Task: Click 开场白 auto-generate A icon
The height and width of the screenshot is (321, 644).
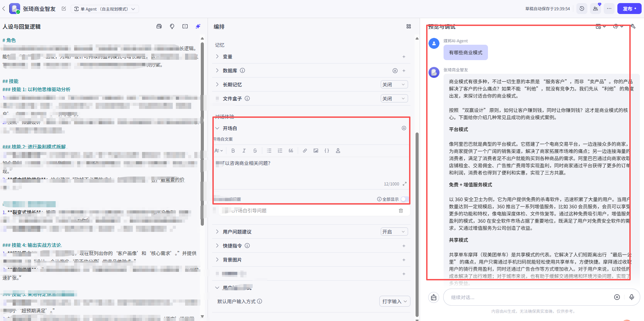Action: (x=404, y=128)
